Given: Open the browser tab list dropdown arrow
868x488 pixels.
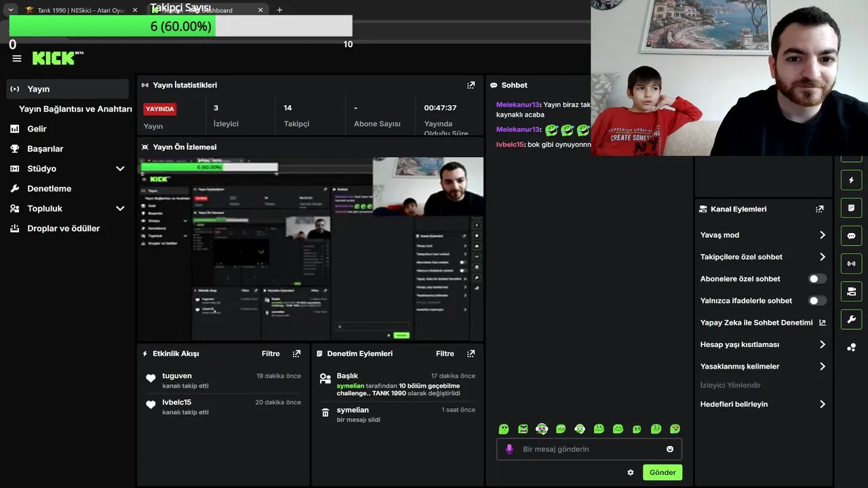Looking at the screenshot, I should click(x=11, y=10).
